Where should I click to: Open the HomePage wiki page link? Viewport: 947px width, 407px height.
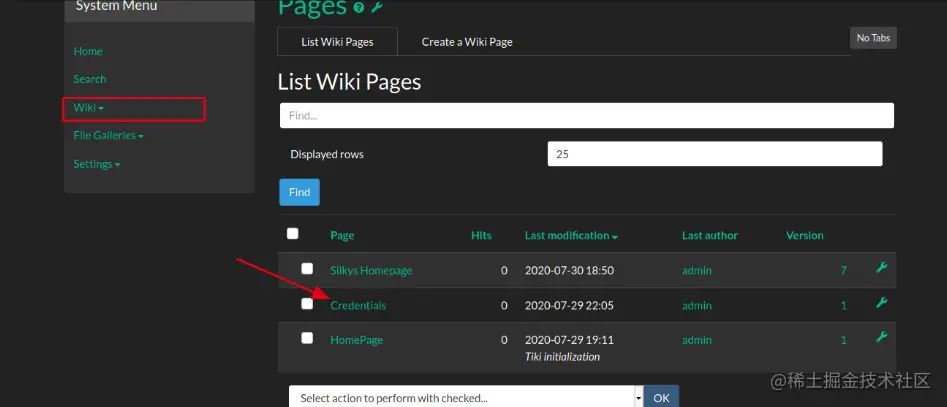pyautogui.click(x=356, y=340)
